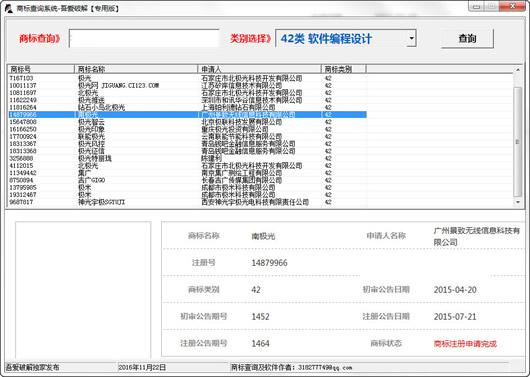This screenshot has height=377, width=530.
Task: Click the 注册公告期号 value 1464
Action: (x=261, y=344)
